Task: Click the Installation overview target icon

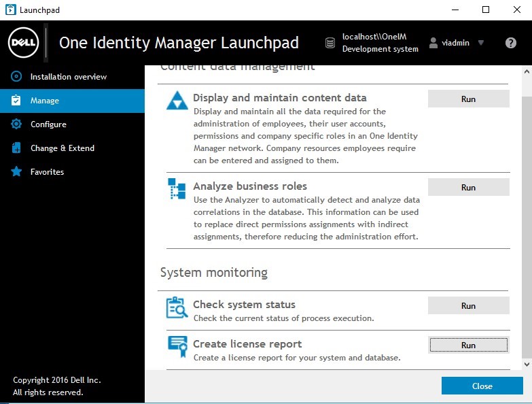Action: point(16,76)
